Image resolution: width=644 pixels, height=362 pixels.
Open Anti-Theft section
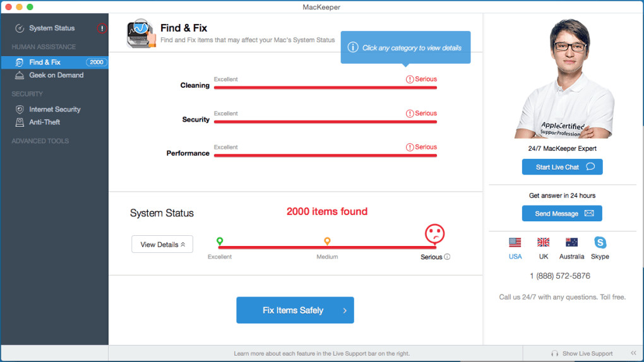pyautogui.click(x=44, y=122)
